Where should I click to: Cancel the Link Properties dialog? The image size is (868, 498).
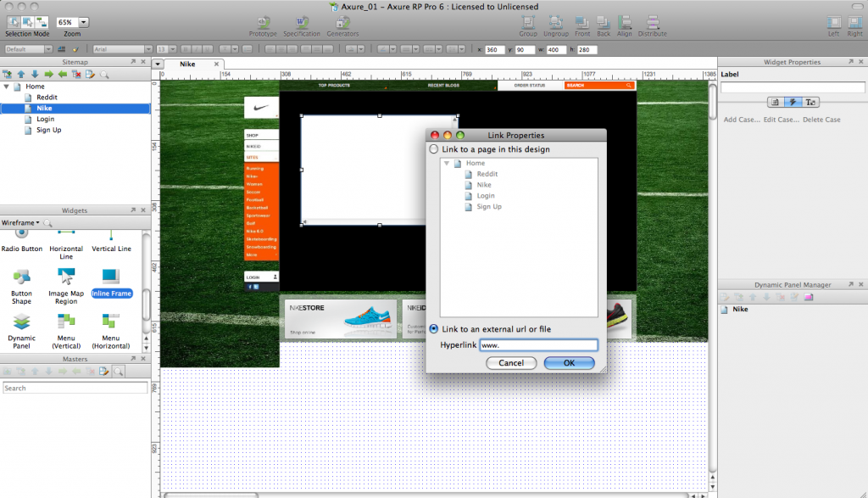(x=511, y=363)
